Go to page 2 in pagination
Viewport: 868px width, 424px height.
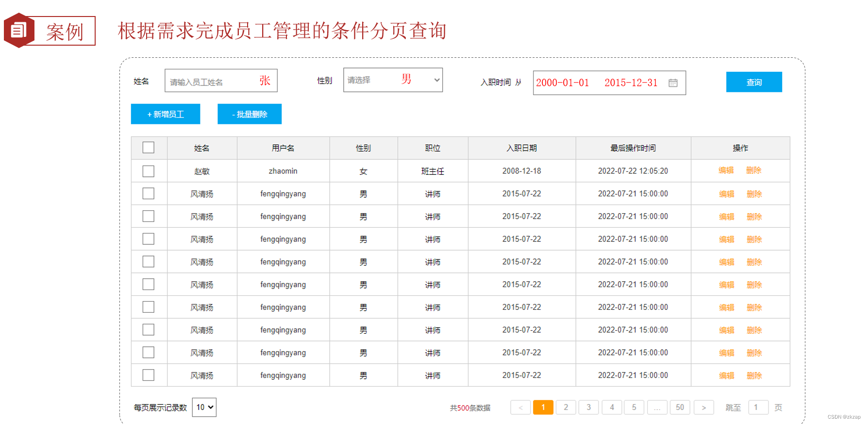[x=566, y=407]
